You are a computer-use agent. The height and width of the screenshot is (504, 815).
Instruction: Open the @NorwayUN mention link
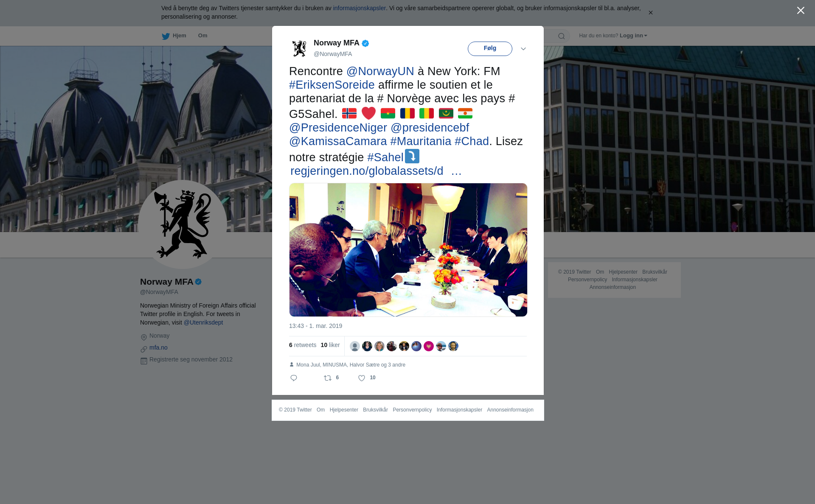[380, 71]
